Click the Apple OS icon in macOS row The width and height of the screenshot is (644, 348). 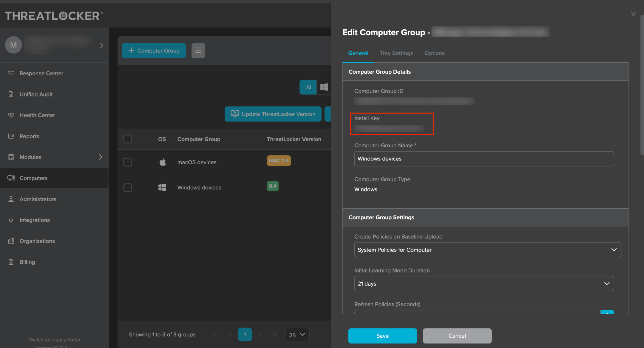[x=163, y=162]
